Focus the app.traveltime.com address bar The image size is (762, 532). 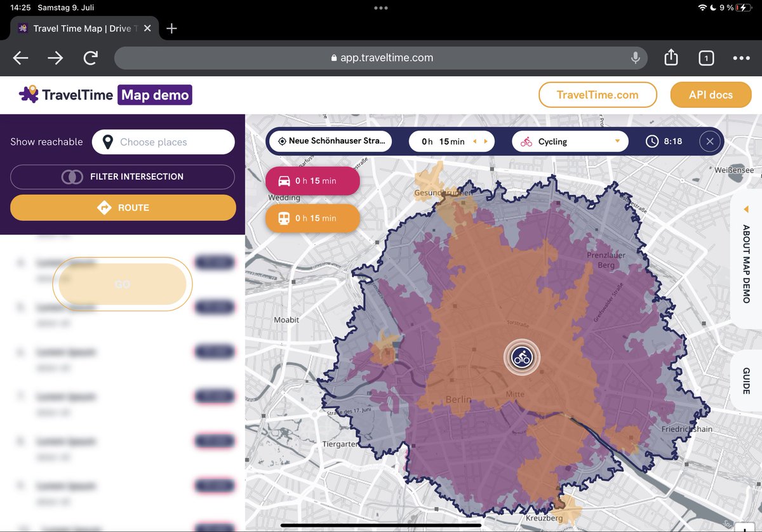[x=381, y=58]
